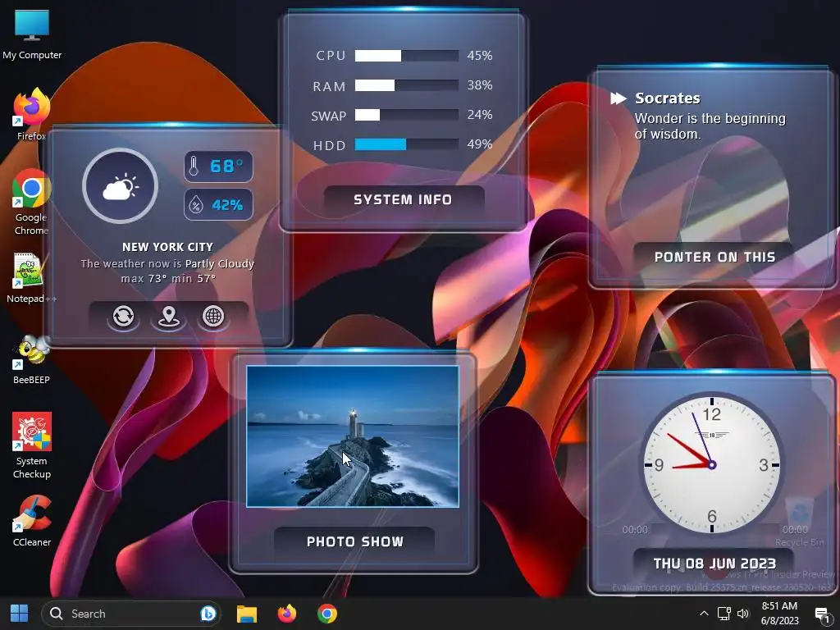The height and width of the screenshot is (630, 840).
Task: Open Firefox from the taskbar
Action: point(287,614)
